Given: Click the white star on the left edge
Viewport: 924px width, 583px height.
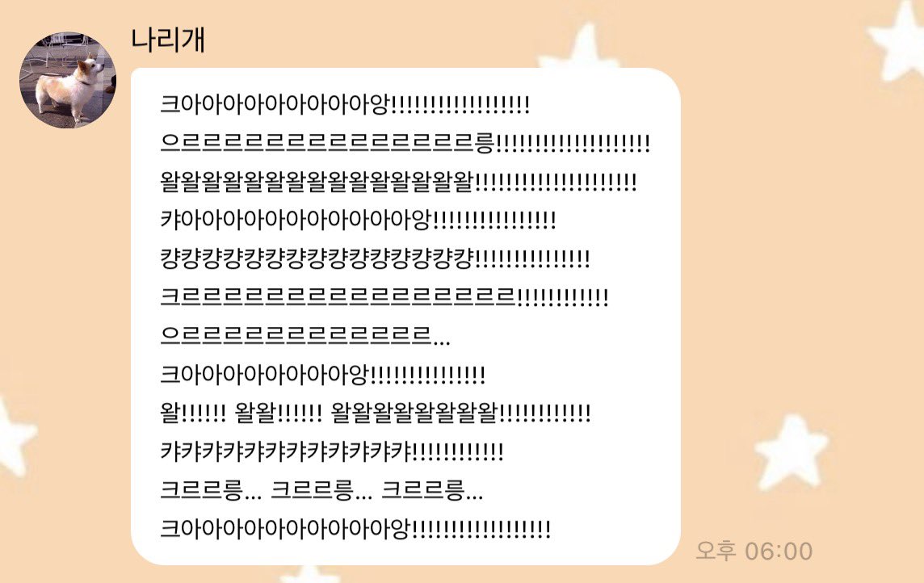Looking at the screenshot, I should pos(15,436).
